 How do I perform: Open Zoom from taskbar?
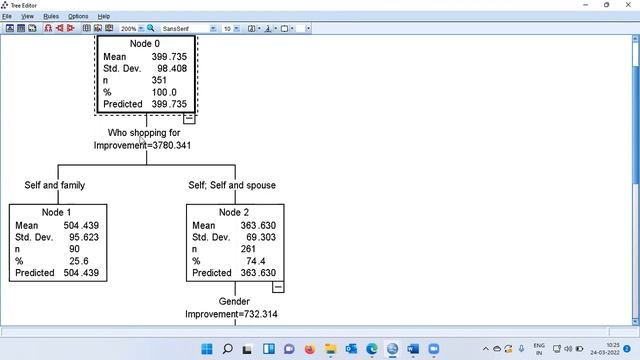[x=433, y=349]
